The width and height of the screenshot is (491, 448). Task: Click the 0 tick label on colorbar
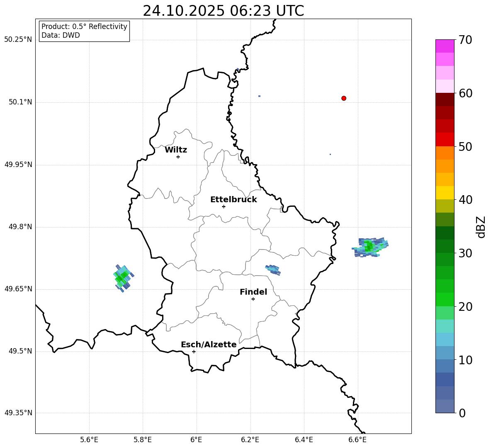pos(462,413)
